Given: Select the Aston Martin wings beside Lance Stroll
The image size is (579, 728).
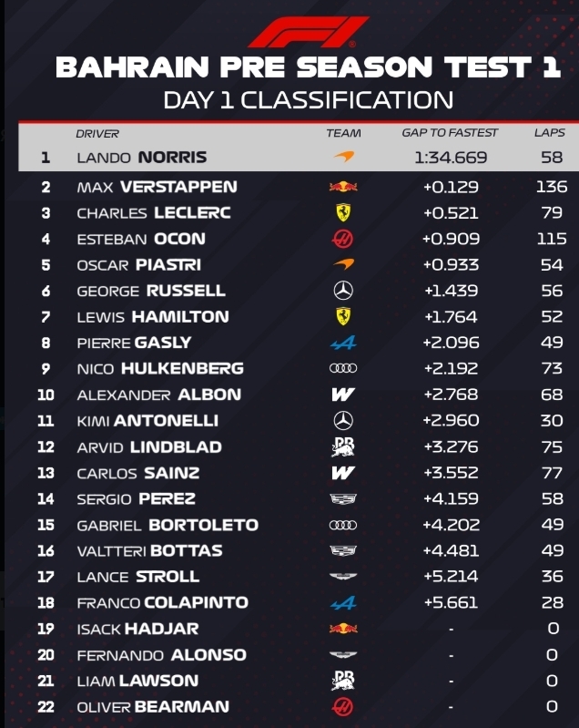Looking at the screenshot, I should pos(343,577).
